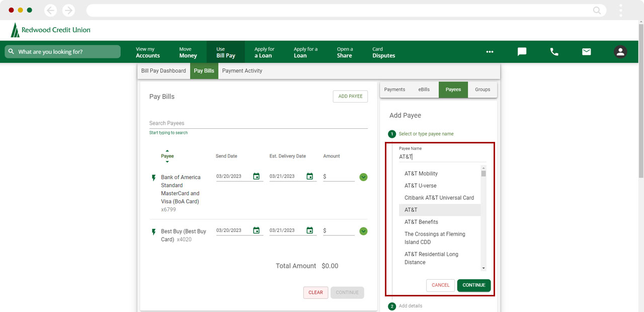Open the mail envelope icon
Viewport: 644px width, 312px height.
point(586,52)
